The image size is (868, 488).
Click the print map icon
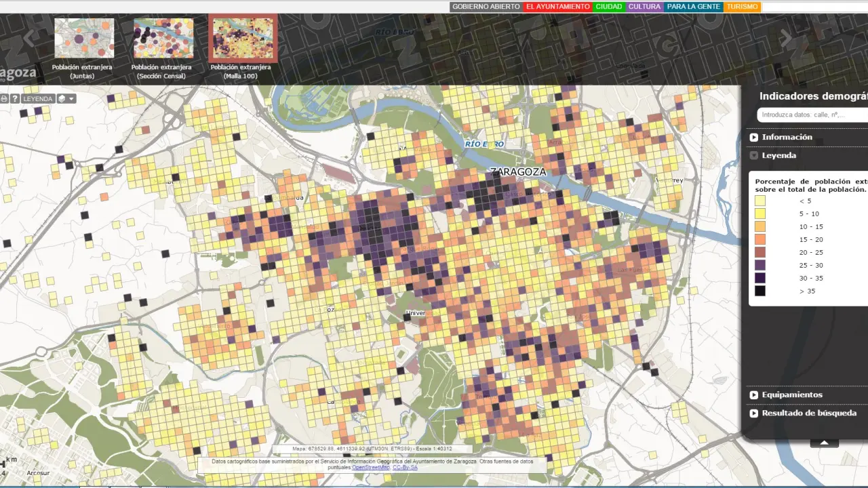click(x=4, y=99)
